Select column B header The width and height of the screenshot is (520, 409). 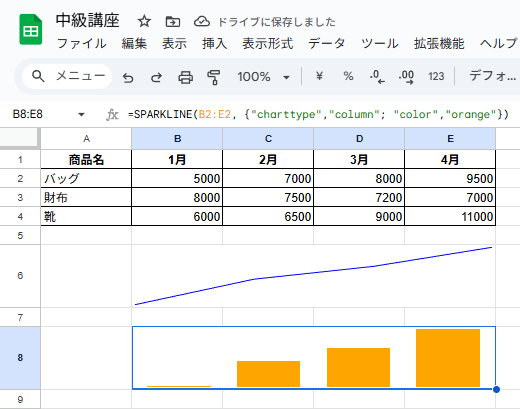(x=177, y=139)
